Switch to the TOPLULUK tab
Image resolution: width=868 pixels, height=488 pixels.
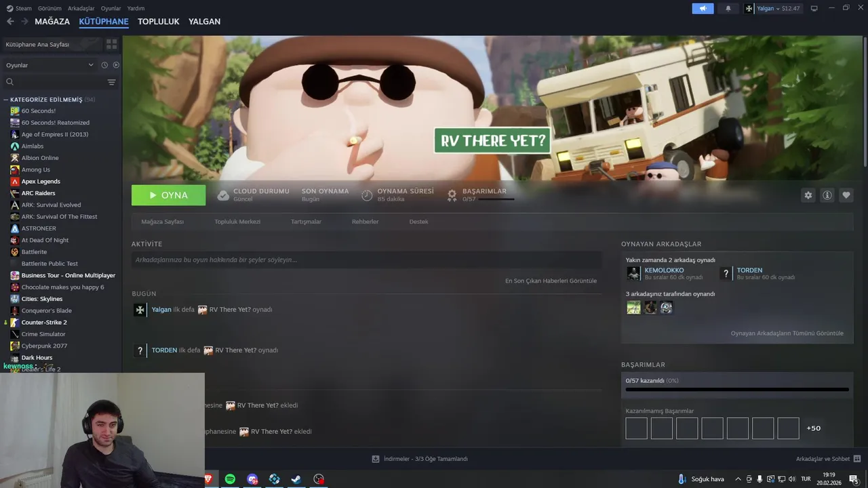(x=159, y=21)
